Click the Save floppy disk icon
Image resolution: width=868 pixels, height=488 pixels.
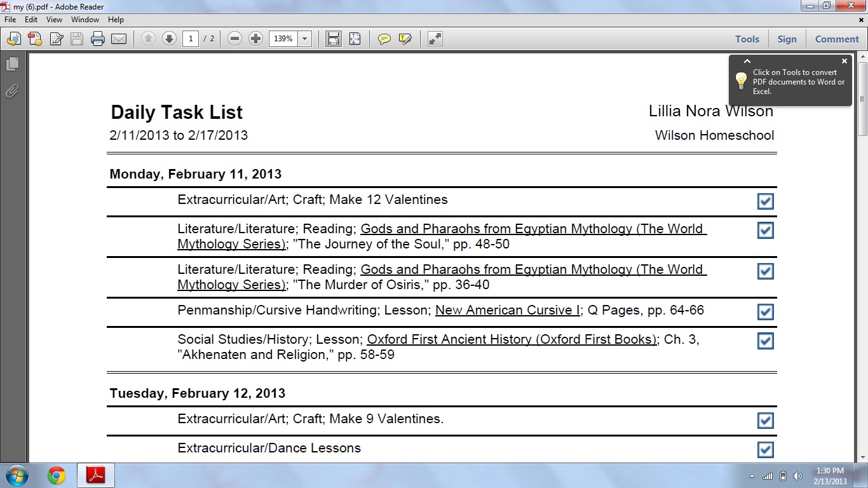[77, 39]
